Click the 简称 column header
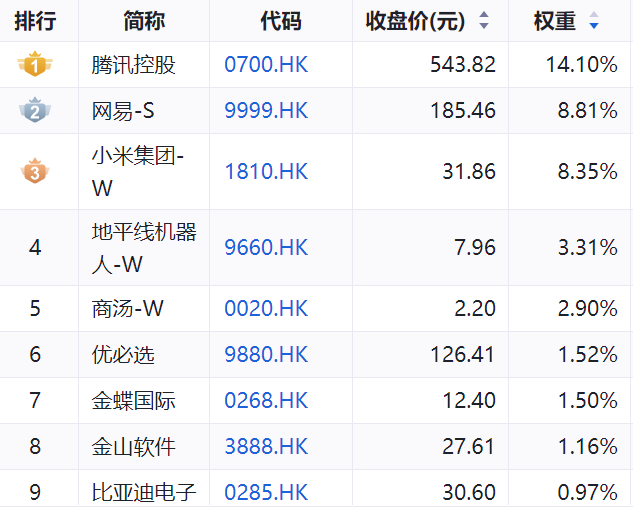633x513 pixels. [x=144, y=21]
